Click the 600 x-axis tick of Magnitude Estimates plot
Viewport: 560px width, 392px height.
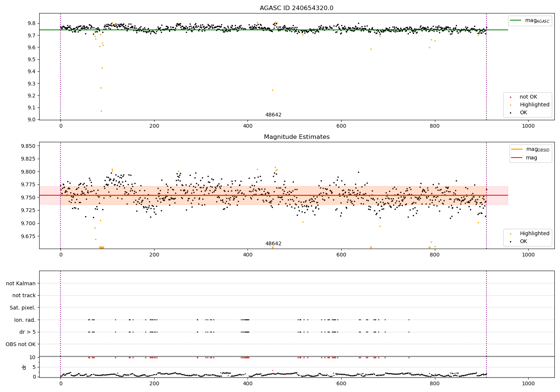click(341, 255)
